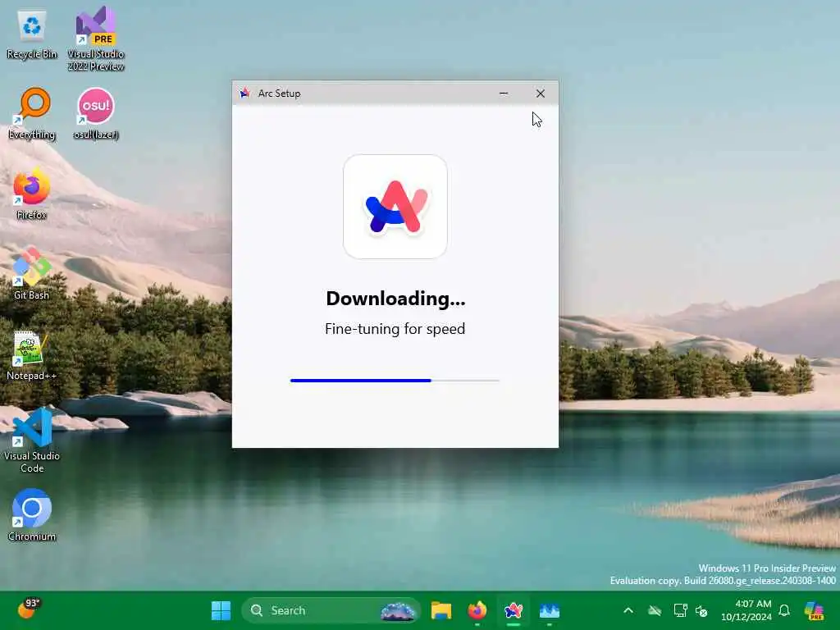This screenshot has height=630, width=840.
Task: Select Visual Studio 2022 Preview shortcut
Action: 96,39
